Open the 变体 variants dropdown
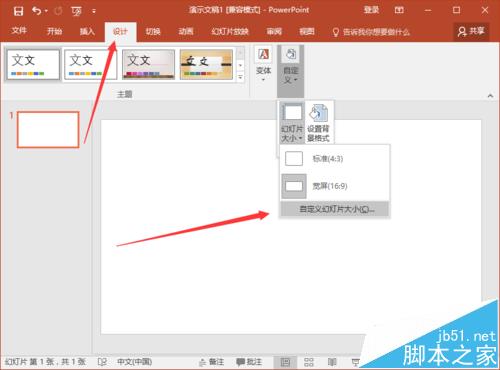Image resolution: width=500 pixels, height=370 pixels. point(263,65)
